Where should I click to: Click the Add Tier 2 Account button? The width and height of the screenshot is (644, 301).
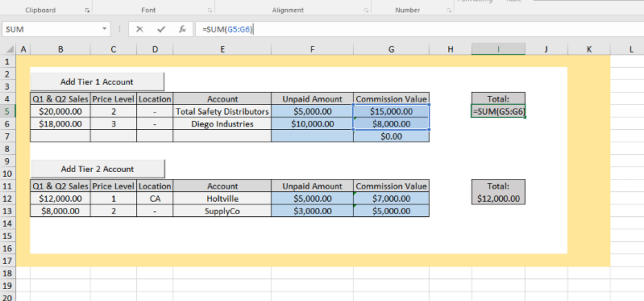[98, 169]
